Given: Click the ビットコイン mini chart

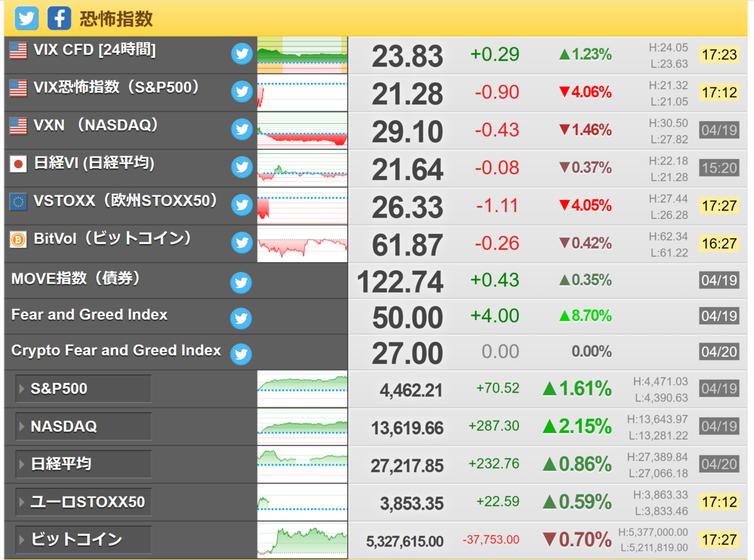Looking at the screenshot, I should 302,539.
